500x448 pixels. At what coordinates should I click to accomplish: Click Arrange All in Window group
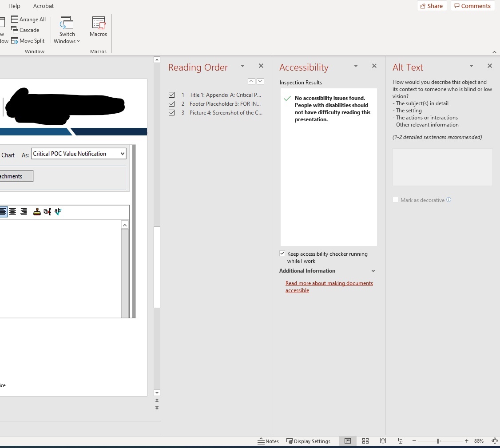pos(28,20)
